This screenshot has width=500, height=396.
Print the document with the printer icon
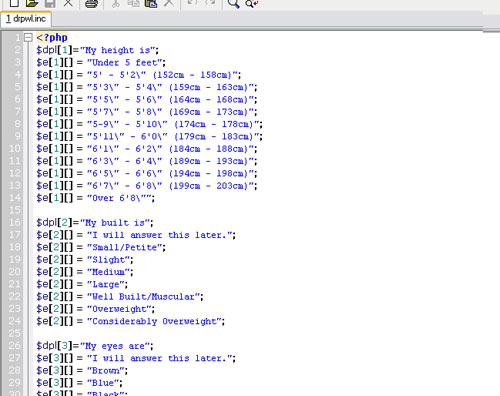91,4
